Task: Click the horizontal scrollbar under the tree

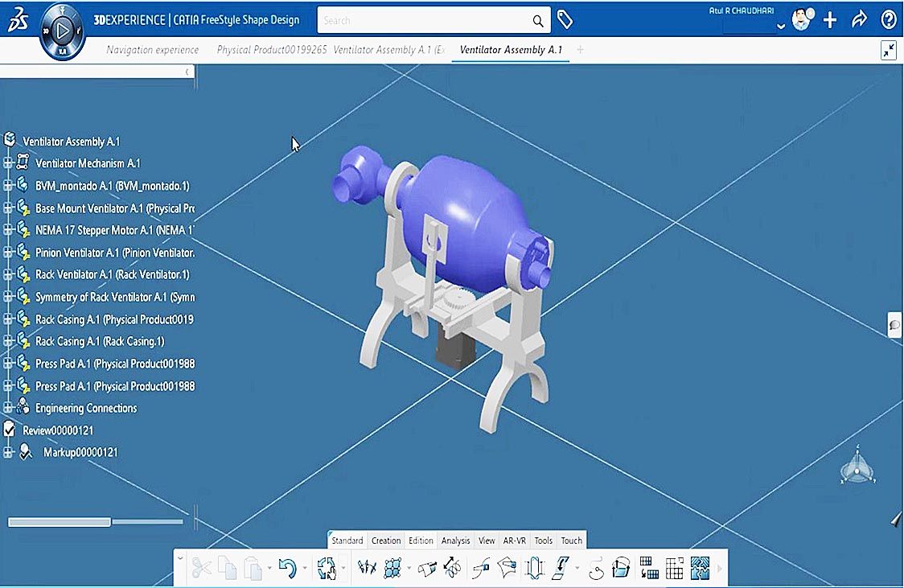Action: click(x=60, y=522)
